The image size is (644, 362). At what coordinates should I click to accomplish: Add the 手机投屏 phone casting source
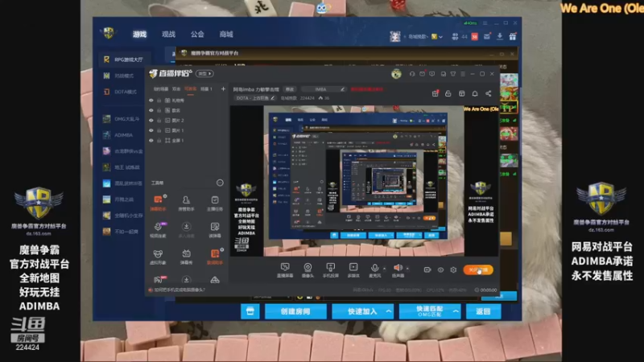pyautogui.click(x=330, y=270)
